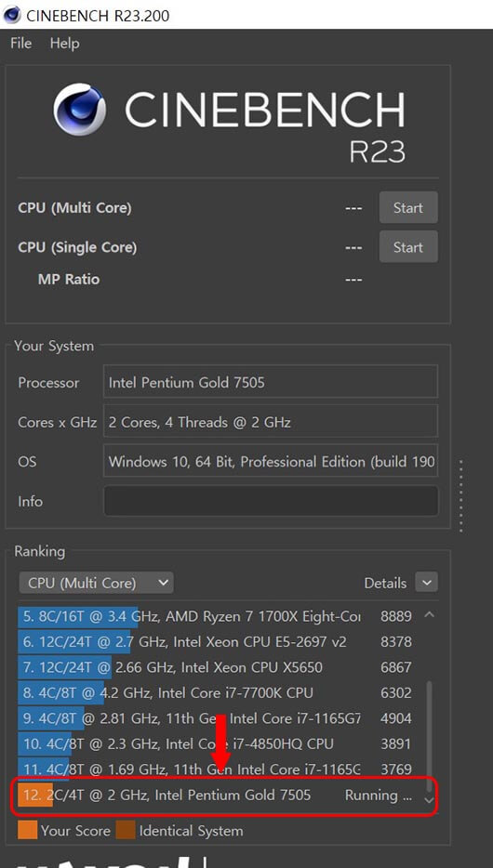Click the brown Identical System legend swatch
The width and height of the screenshot is (493, 868).
pyautogui.click(x=126, y=830)
